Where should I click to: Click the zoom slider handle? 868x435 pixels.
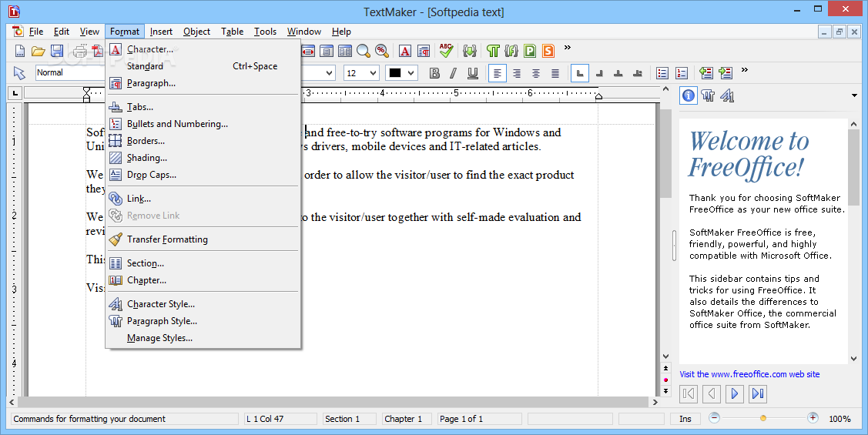[763, 418]
